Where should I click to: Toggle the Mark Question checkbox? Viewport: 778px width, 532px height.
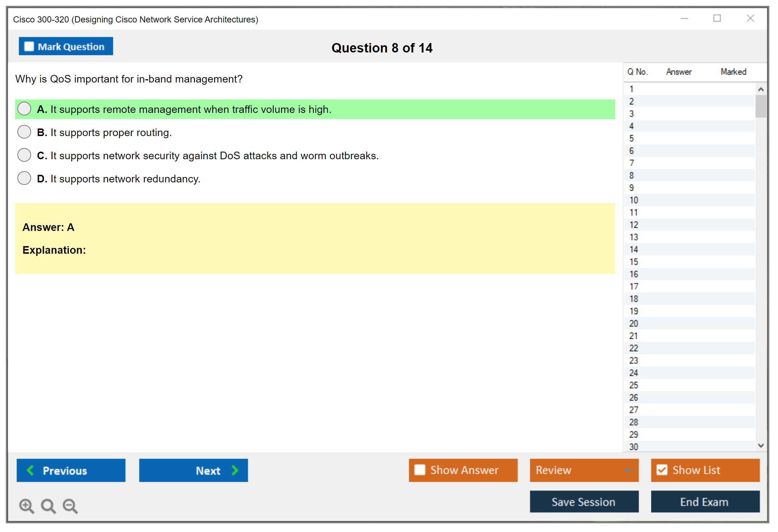pos(29,46)
